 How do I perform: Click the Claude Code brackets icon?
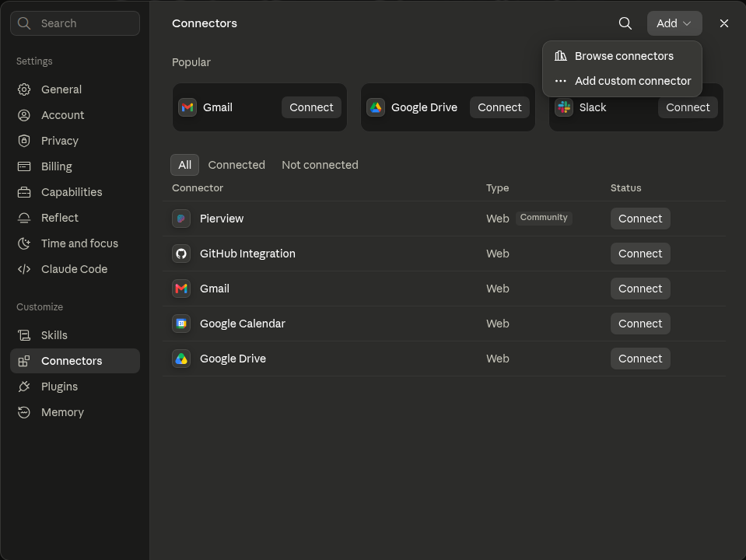[x=24, y=269]
